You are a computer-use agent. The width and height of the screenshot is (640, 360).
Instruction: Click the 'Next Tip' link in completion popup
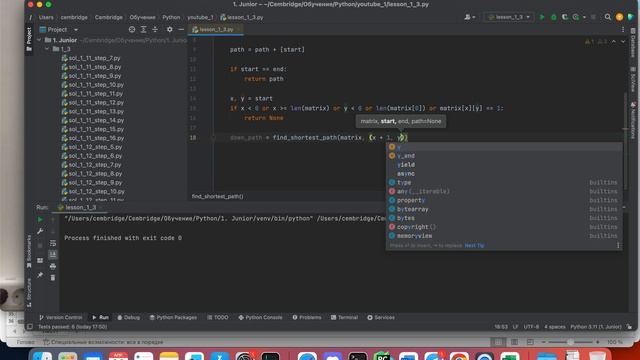click(x=474, y=245)
